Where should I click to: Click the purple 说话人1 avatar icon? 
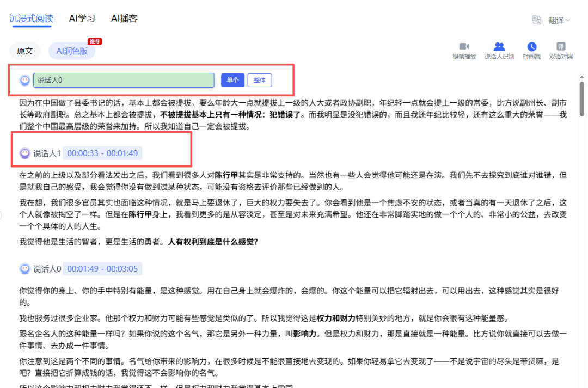24,153
